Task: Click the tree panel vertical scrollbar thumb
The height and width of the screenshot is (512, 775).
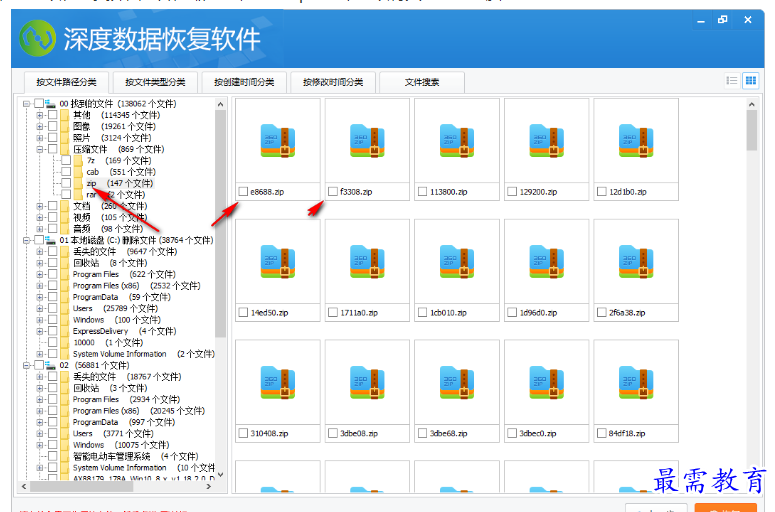Action: (x=220, y=223)
